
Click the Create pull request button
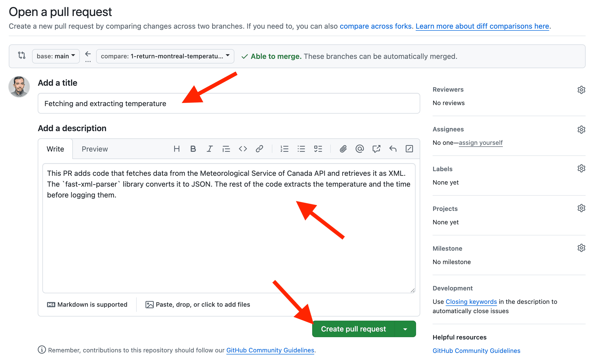tap(353, 329)
